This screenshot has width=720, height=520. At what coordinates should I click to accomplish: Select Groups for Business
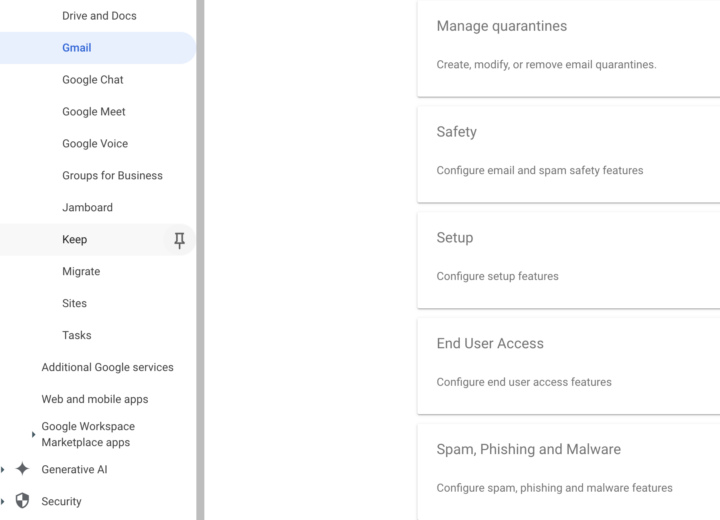click(x=112, y=176)
